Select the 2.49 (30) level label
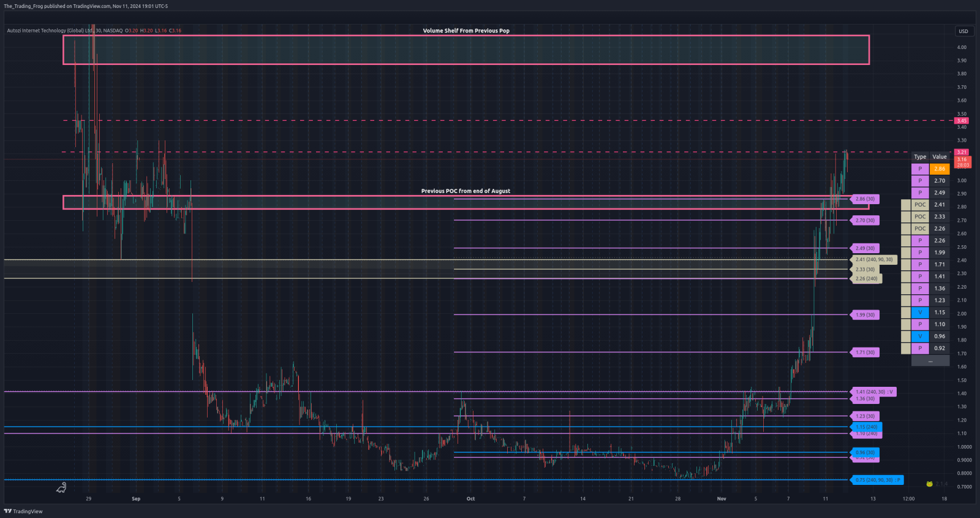Viewport: 980px width, 518px height. (865, 248)
